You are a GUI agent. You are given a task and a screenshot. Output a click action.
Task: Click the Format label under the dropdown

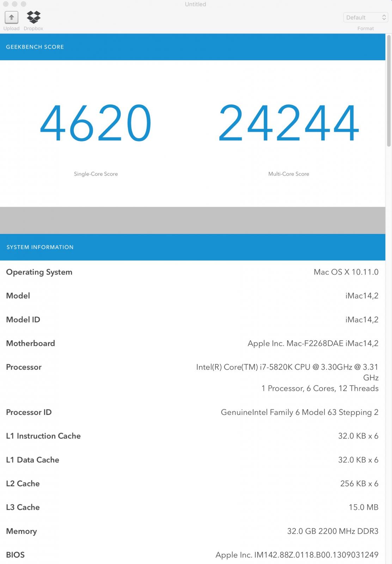[x=366, y=29]
